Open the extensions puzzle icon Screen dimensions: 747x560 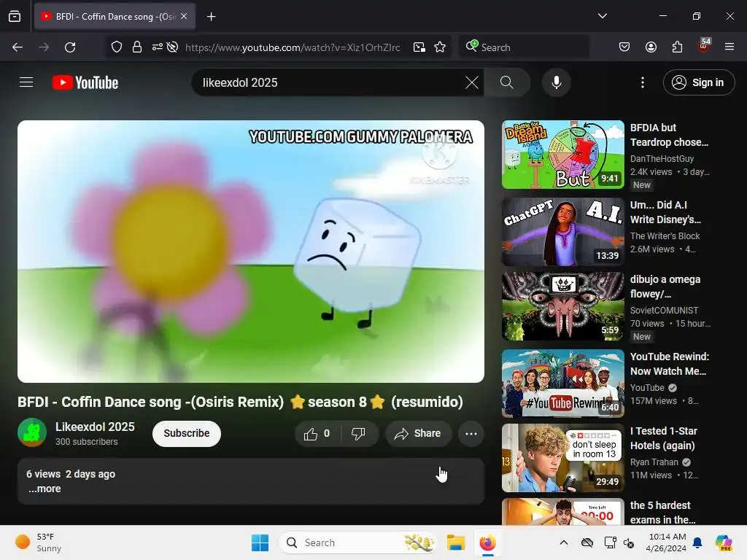[677, 47]
